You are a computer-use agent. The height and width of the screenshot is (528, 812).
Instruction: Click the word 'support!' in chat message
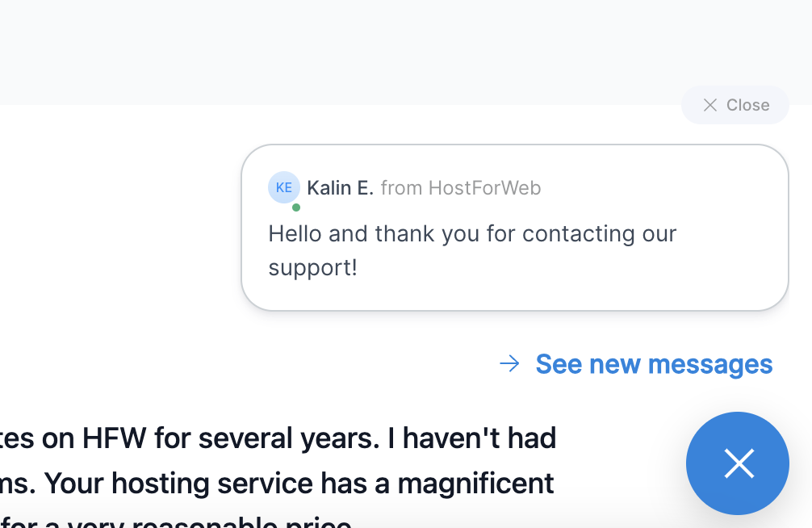(312, 268)
